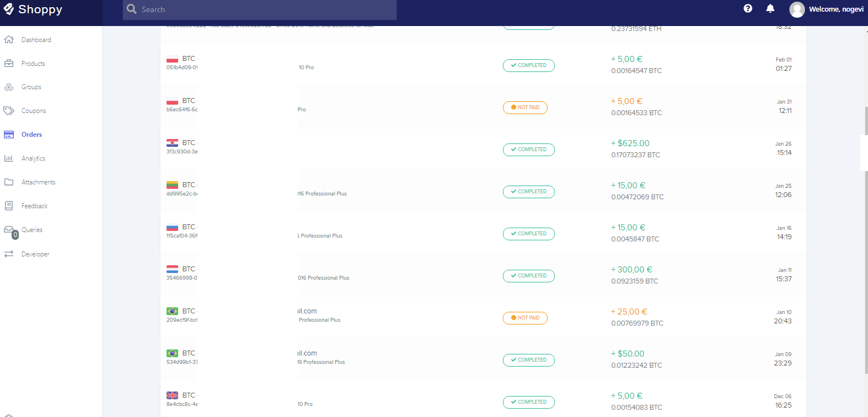Click the Shoppy brand name
868x417 pixels.
point(40,9)
